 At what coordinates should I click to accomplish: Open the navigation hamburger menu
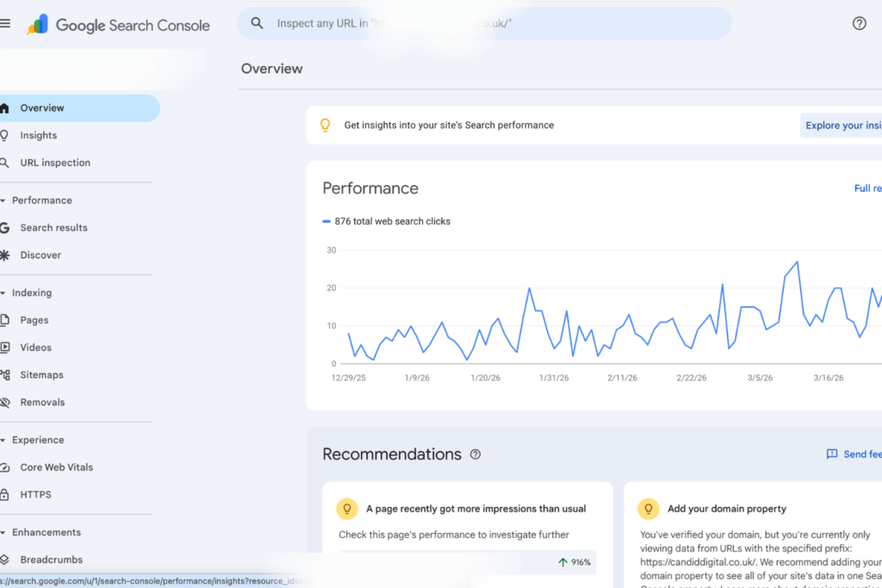pyautogui.click(x=5, y=23)
